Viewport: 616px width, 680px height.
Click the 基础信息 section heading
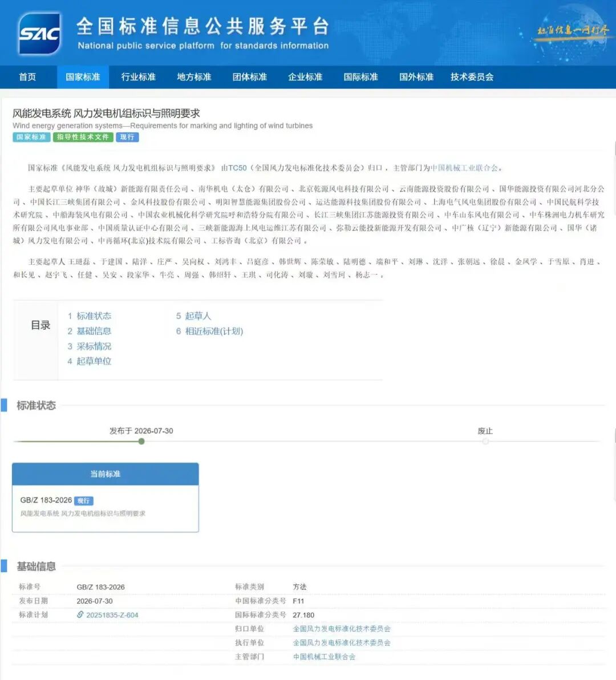pos(37,566)
